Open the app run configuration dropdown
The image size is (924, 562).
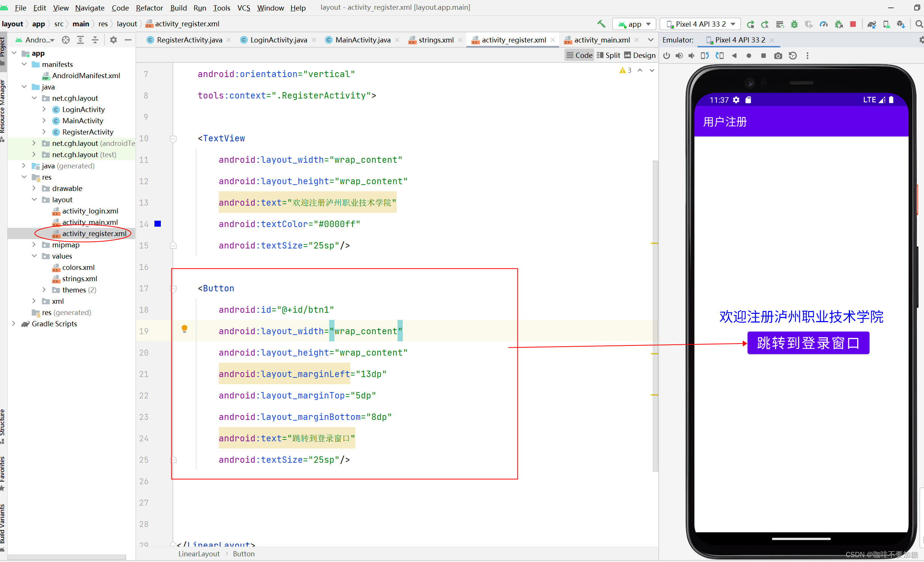tap(634, 24)
